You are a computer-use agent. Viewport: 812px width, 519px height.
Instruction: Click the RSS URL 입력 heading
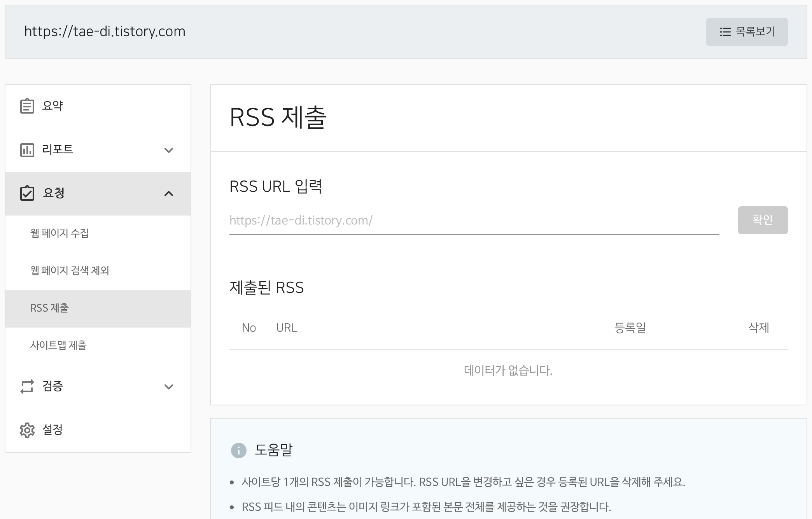click(x=276, y=186)
